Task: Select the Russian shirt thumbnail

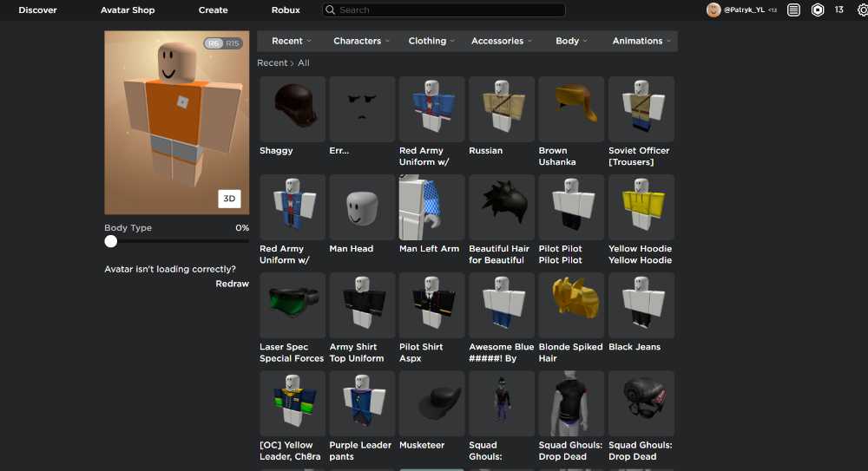Action: pos(502,109)
